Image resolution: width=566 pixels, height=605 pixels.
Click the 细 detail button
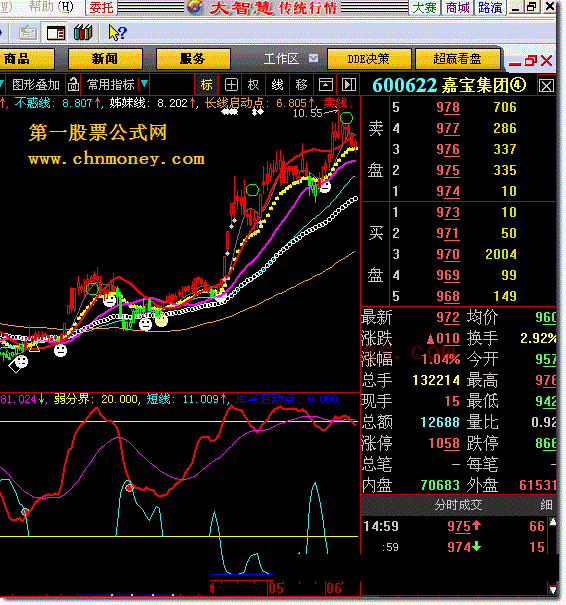pos(546,505)
